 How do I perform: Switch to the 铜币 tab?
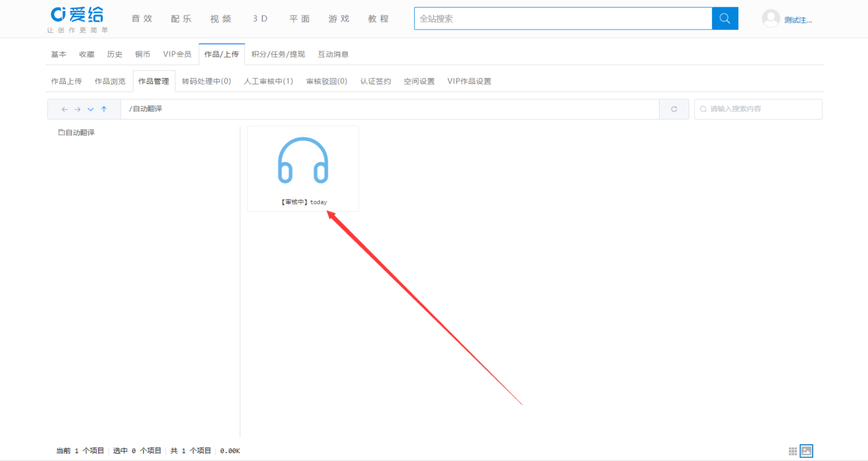tap(143, 54)
